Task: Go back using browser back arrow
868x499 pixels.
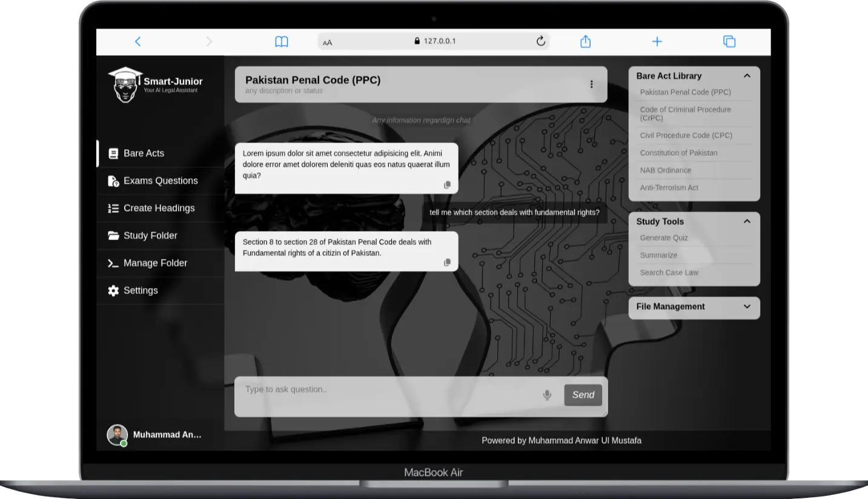Action: [137, 41]
